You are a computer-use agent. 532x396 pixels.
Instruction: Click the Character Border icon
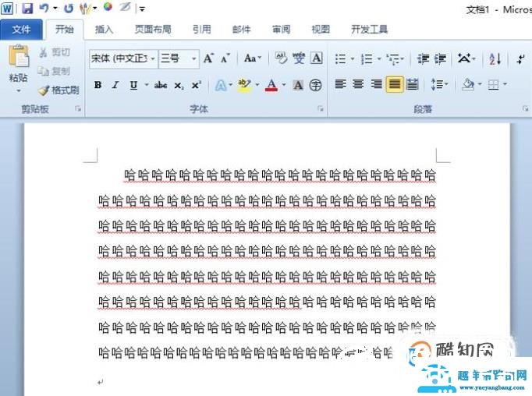point(317,58)
